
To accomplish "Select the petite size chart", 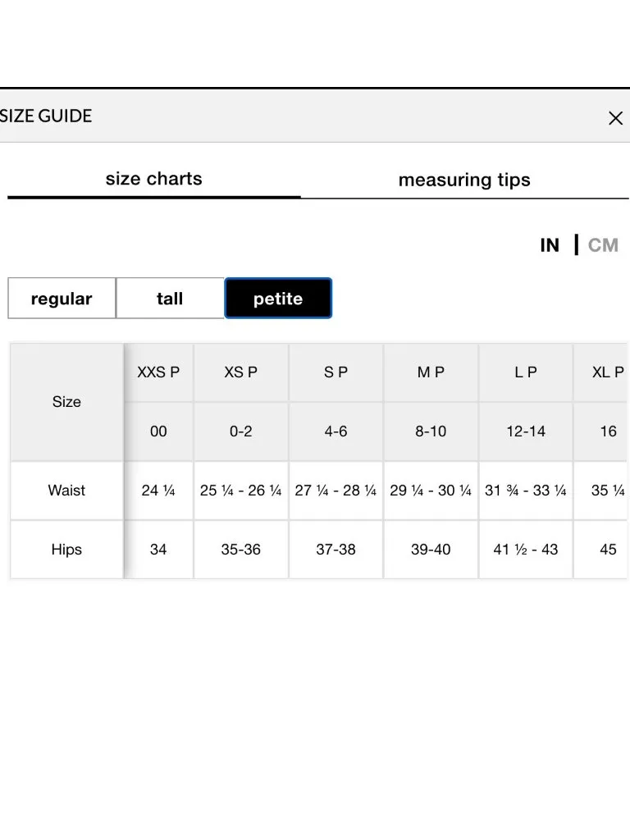I will (278, 298).
